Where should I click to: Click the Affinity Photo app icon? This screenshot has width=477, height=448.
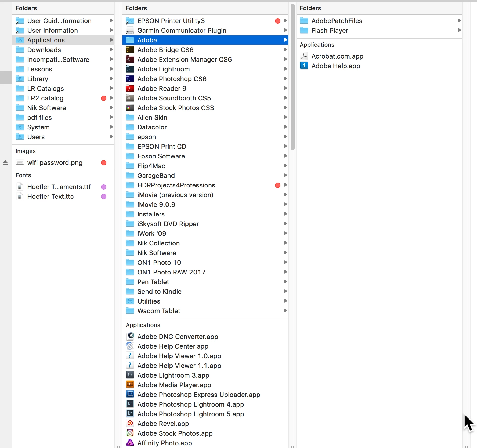click(130, 443)
